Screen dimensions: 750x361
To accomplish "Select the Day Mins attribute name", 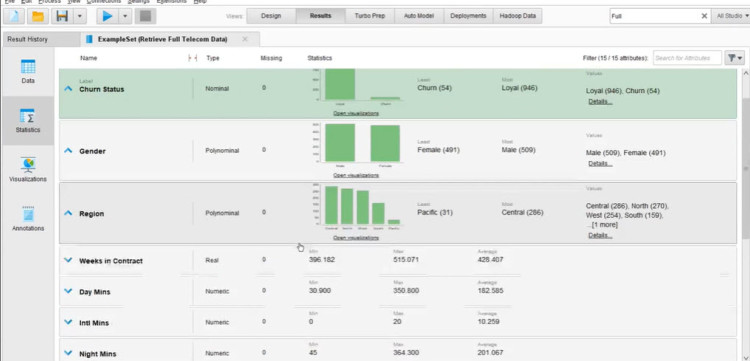I will click(x=95, y=292).
